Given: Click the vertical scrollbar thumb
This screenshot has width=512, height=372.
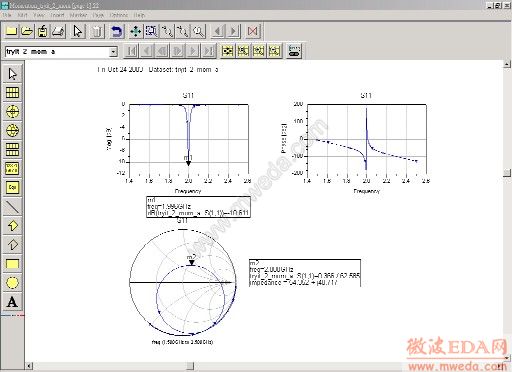Looking at the screenshot, I should [x=507, y=172].
